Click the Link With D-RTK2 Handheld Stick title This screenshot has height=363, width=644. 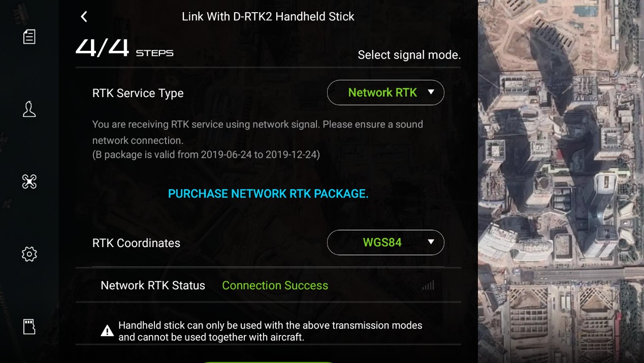tap(268, 17)
